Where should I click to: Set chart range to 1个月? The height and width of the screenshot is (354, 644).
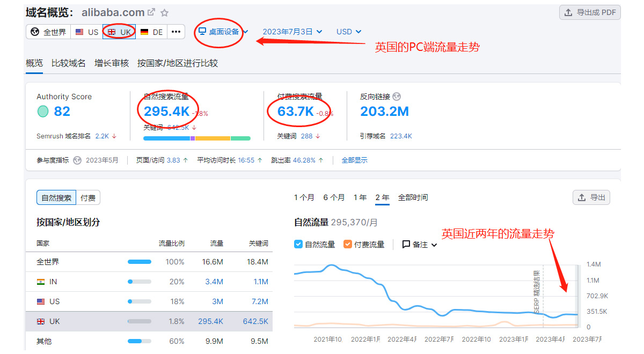(x=304, y=197)
